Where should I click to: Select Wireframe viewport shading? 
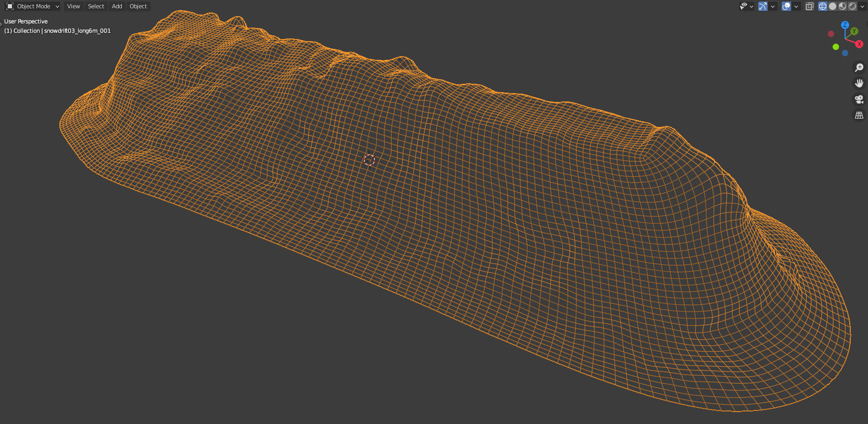point(823,6)
